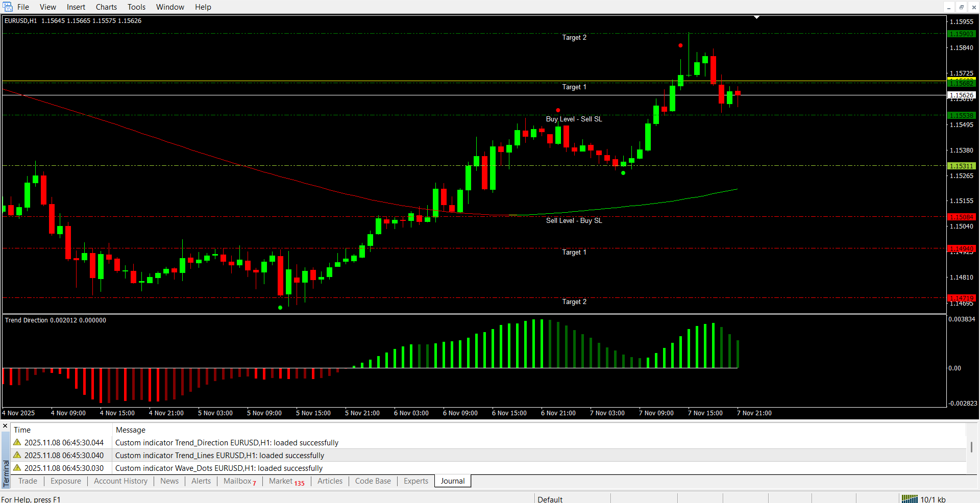Open the File menu
This screenshot has height=503, width=980.
click(x=23, y=7)
